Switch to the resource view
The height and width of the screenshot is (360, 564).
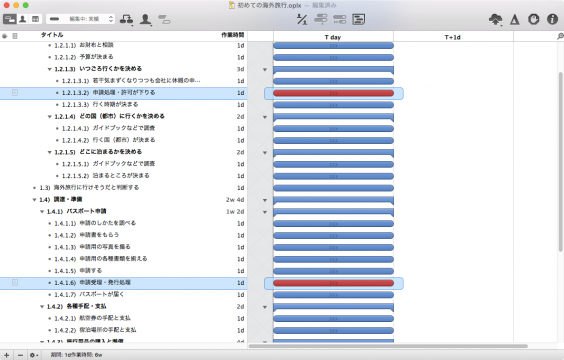[23, 19]
